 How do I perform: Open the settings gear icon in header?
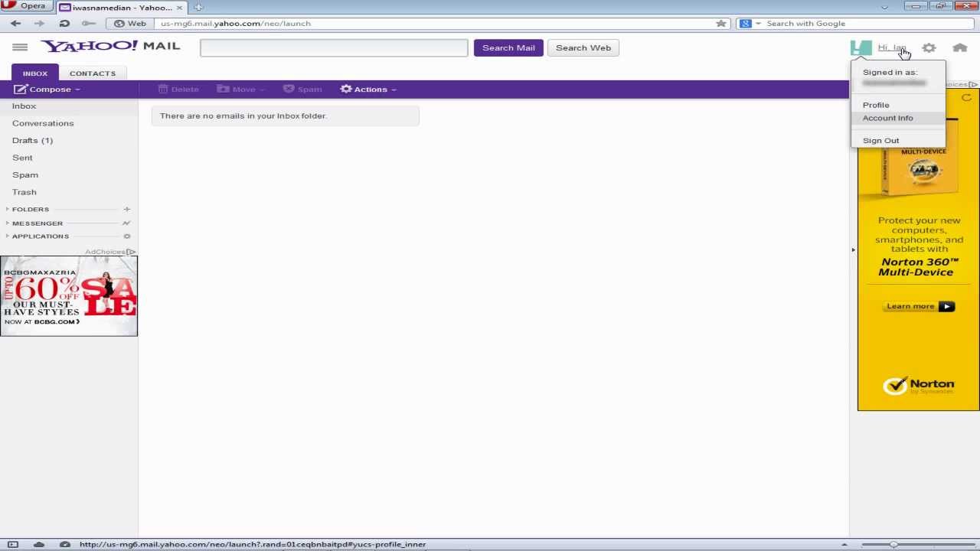[x=929, y=47]
